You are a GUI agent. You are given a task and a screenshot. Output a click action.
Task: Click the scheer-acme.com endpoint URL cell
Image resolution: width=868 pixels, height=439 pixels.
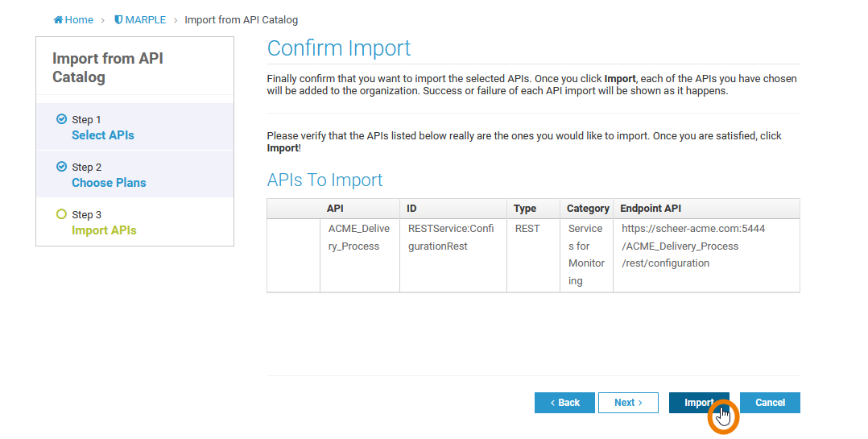[x=693, y=246]
